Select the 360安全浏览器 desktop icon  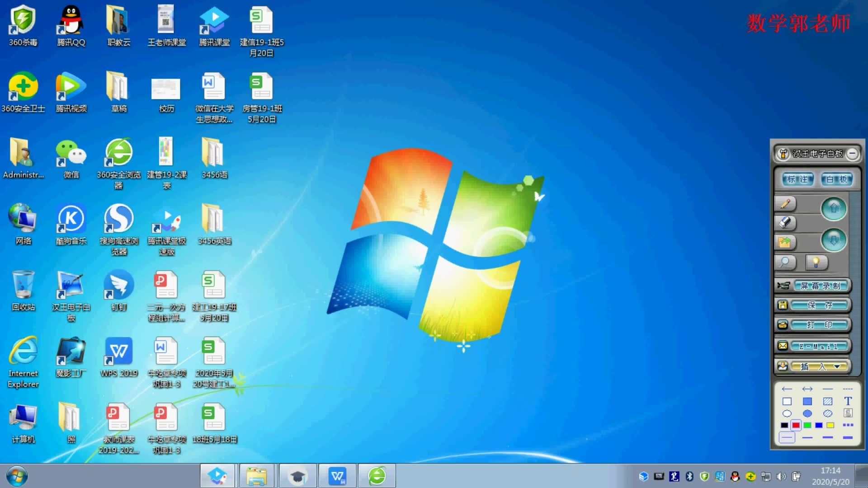[119, 164]
